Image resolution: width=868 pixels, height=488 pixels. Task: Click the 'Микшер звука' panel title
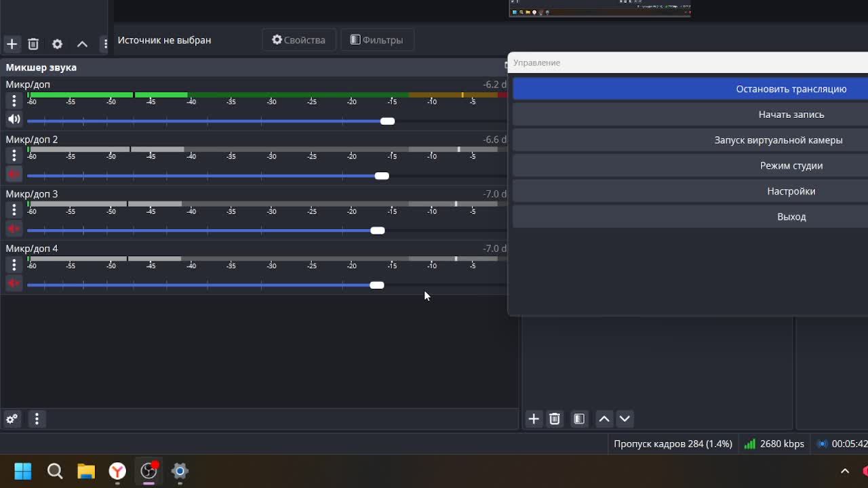pos(41,67)
